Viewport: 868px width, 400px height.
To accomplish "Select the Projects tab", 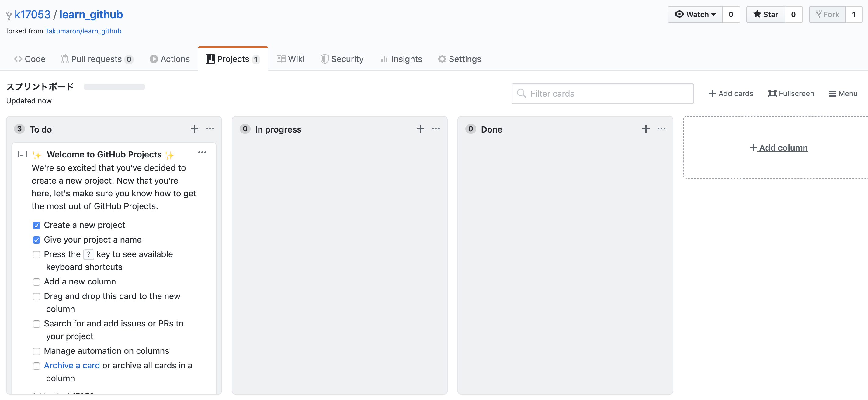I will pos(233,59).
